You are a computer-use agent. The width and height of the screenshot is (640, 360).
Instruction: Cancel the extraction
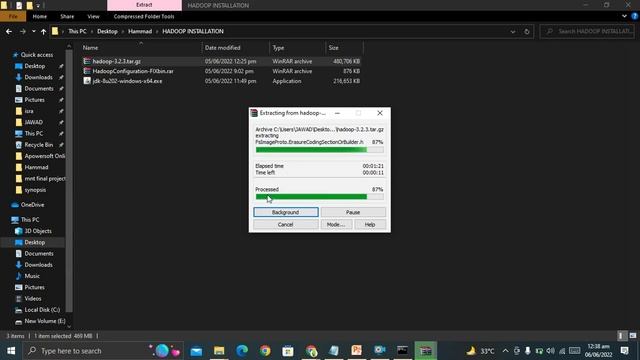[286, 224]
